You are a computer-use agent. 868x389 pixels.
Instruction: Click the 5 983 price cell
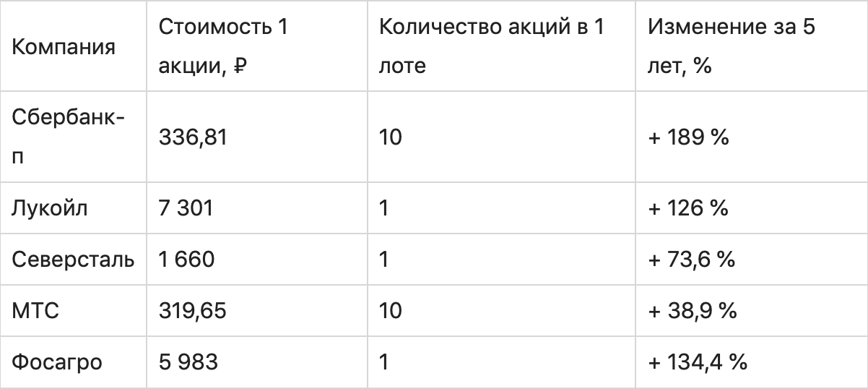[187, 362]
